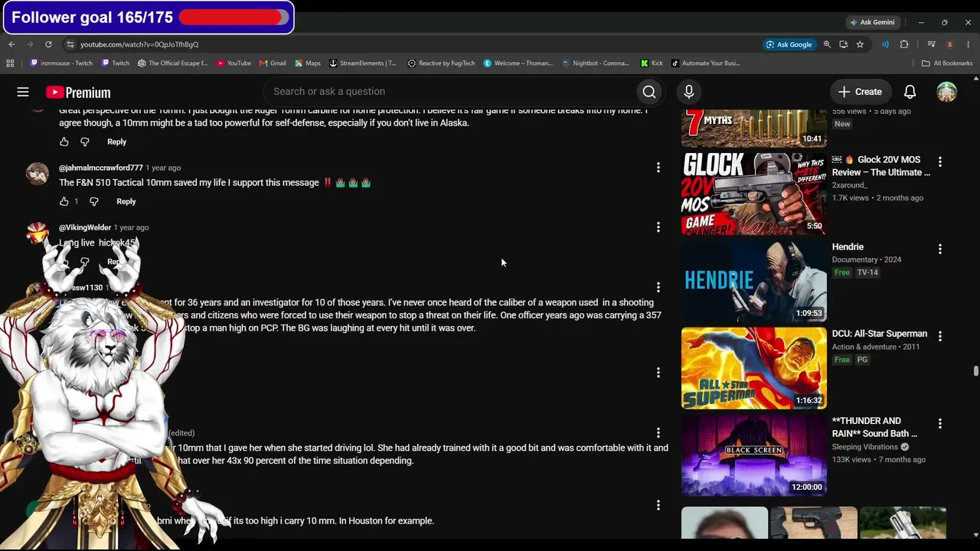980x551 pixels.
Task: Play the 7 Myths video thumbnail
Action: (x=754, y=128)
